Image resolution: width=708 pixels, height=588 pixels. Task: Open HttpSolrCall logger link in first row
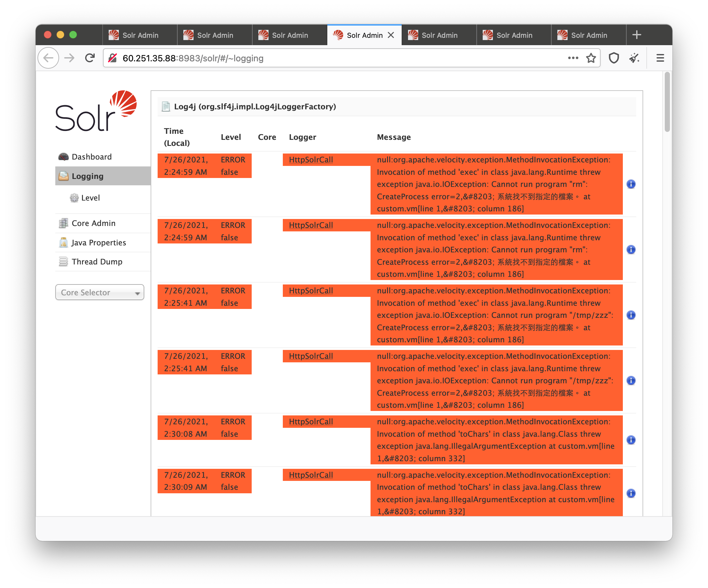[310, 160]
